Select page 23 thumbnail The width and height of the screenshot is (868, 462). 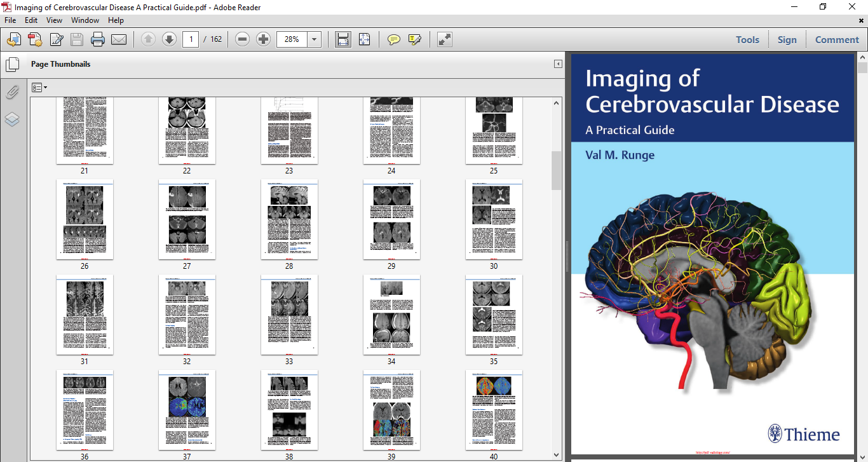point(289,130)
